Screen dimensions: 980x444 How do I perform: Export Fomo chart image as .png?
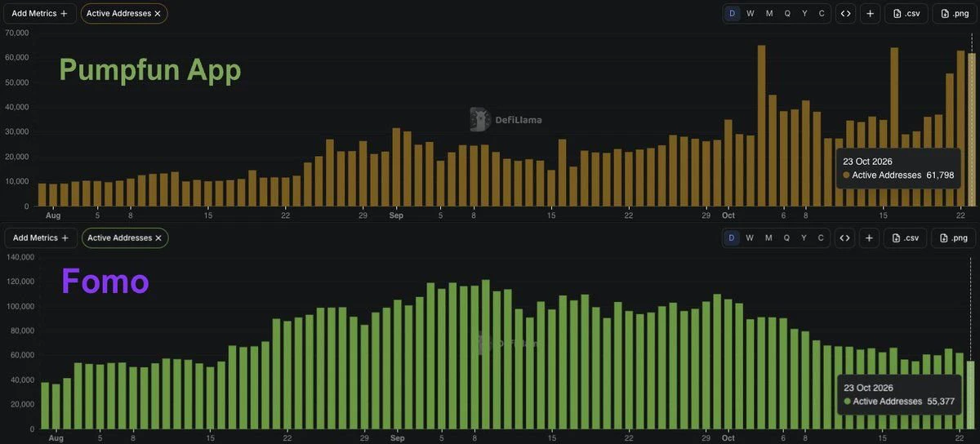954,238
